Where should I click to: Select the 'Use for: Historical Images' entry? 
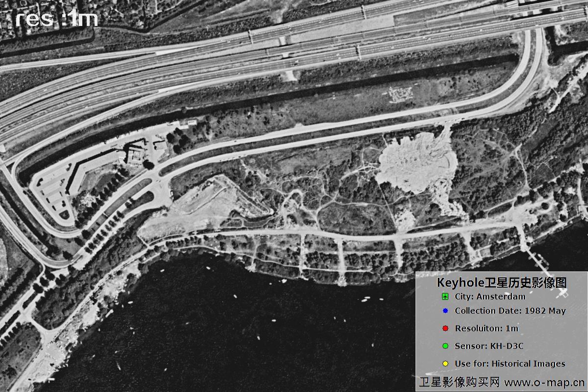510,364
